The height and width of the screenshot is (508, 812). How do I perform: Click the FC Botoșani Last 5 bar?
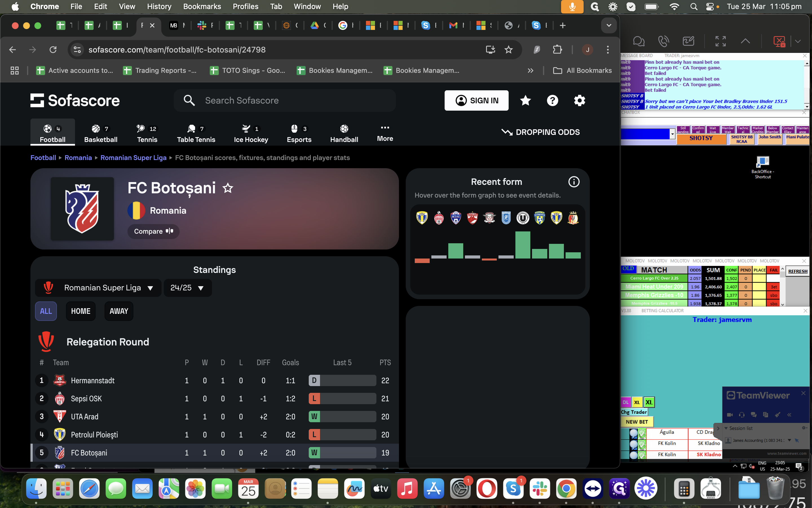click(x=342, y=453)
